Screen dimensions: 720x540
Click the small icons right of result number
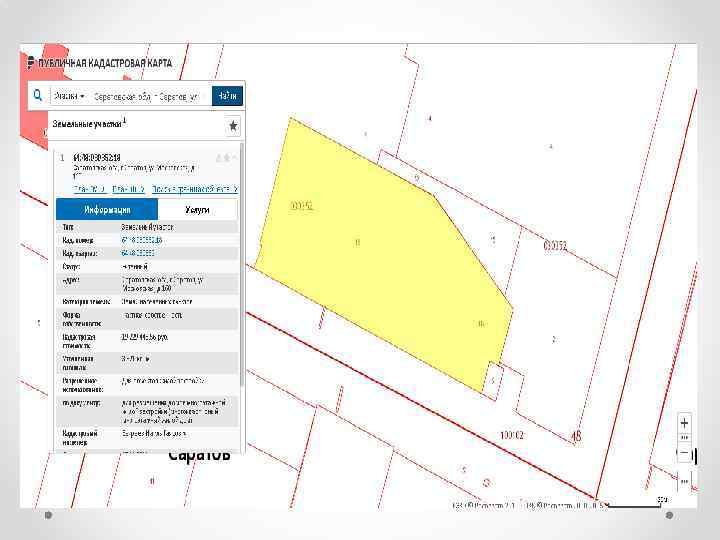[x=226, y=158]
